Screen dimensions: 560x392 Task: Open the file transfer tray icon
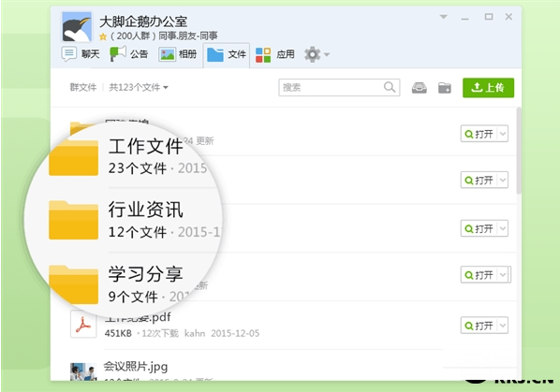(x=419, y=88)
